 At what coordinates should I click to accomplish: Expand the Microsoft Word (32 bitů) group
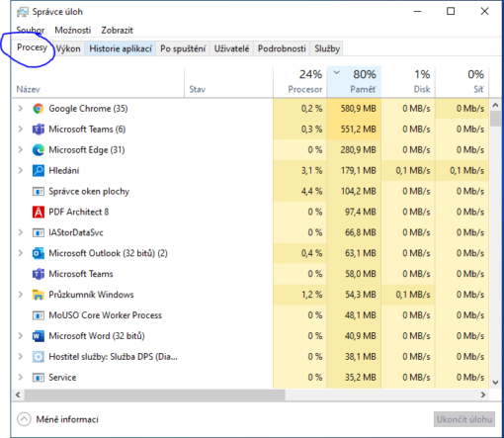(21, 336)
